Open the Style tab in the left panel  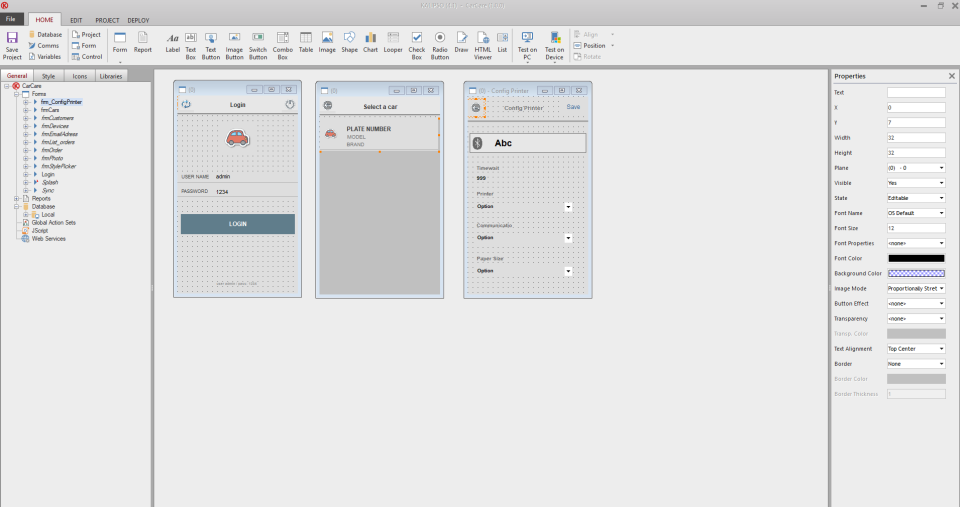tap(48, 77)
